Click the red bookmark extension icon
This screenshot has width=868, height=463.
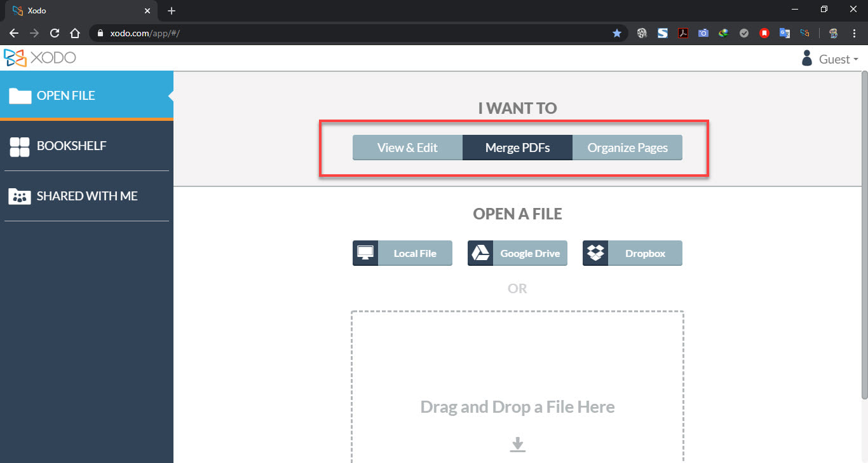764,33
